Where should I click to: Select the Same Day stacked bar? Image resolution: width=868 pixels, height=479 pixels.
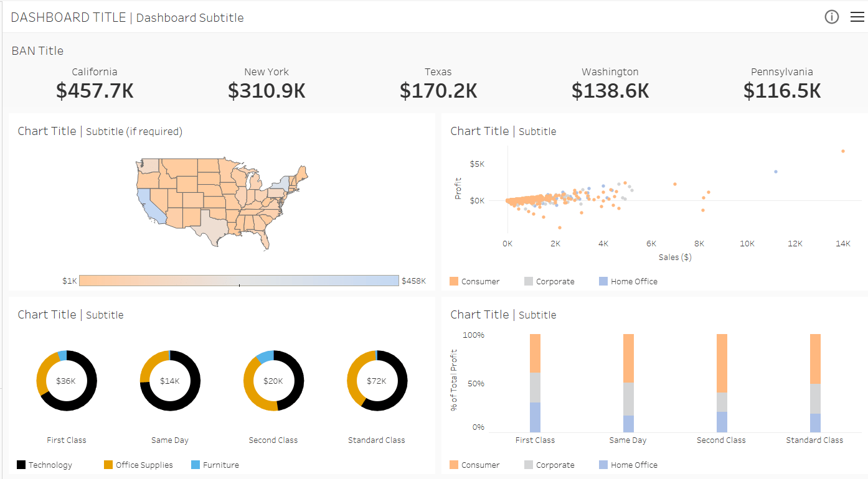click(628, 383)
